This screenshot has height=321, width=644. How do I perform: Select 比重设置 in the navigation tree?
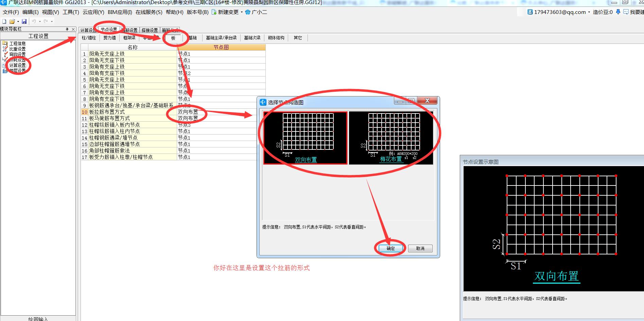click(x=17, y=49)
